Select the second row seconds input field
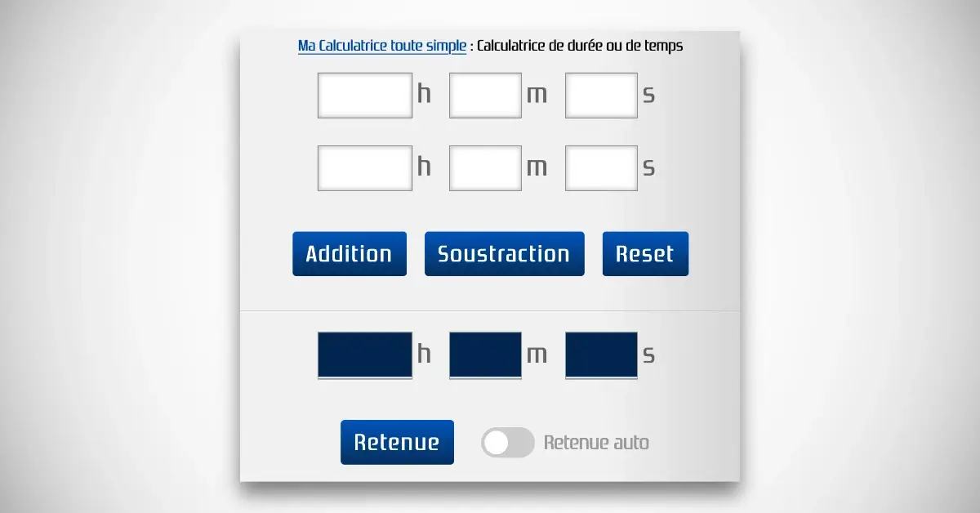 tap(601, 168)
